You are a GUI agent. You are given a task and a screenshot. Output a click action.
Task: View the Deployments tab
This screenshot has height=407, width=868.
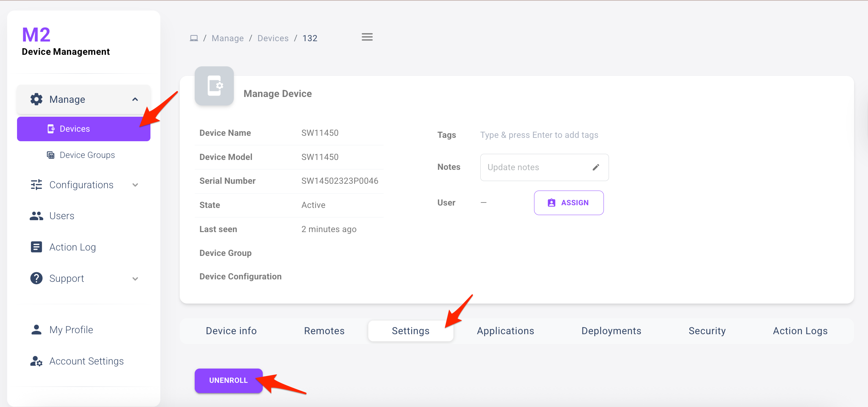[611, 331]
